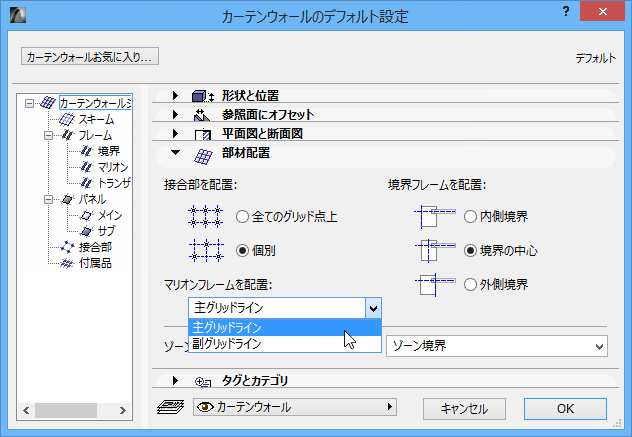Image resolution: width=632 pixels, height=437 pixels.
Task: Click the individual junction placement diagram icon
Action: [x=206, y=250]
